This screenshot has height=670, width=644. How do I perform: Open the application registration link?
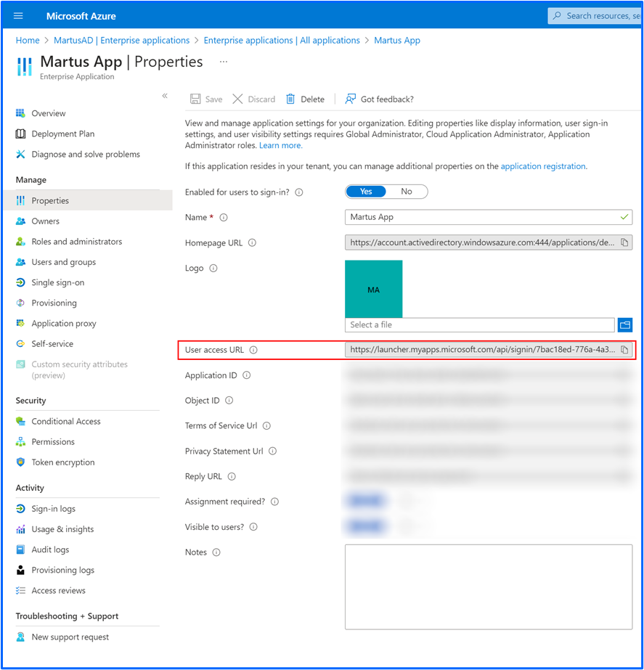coord(544,166)
